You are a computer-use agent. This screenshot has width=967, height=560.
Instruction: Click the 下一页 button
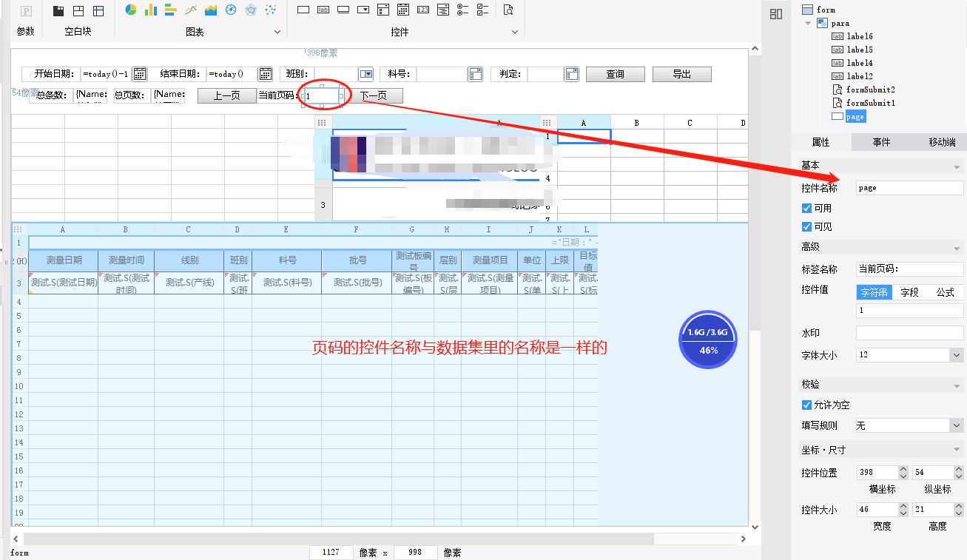point(374,95)
